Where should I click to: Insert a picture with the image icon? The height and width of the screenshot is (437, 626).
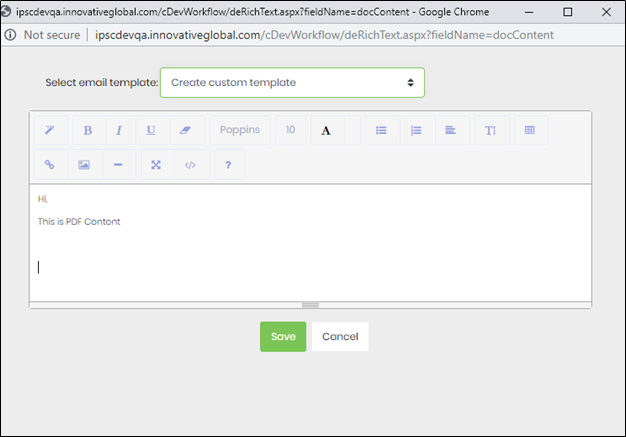[x=85, y=164]
